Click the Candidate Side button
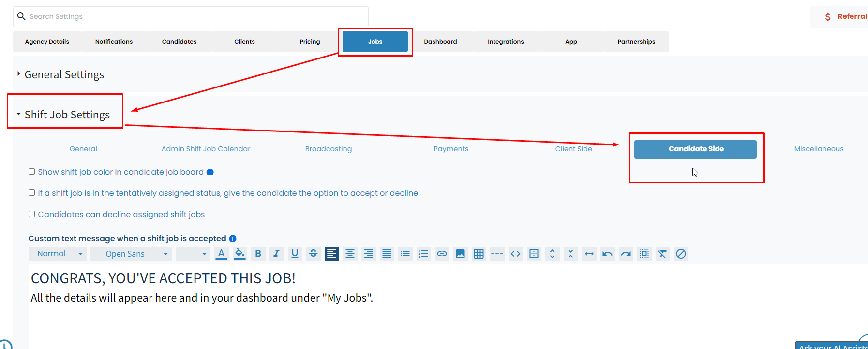Image resolution: width=868 pixels, height=349 pixels. (695, 149)
